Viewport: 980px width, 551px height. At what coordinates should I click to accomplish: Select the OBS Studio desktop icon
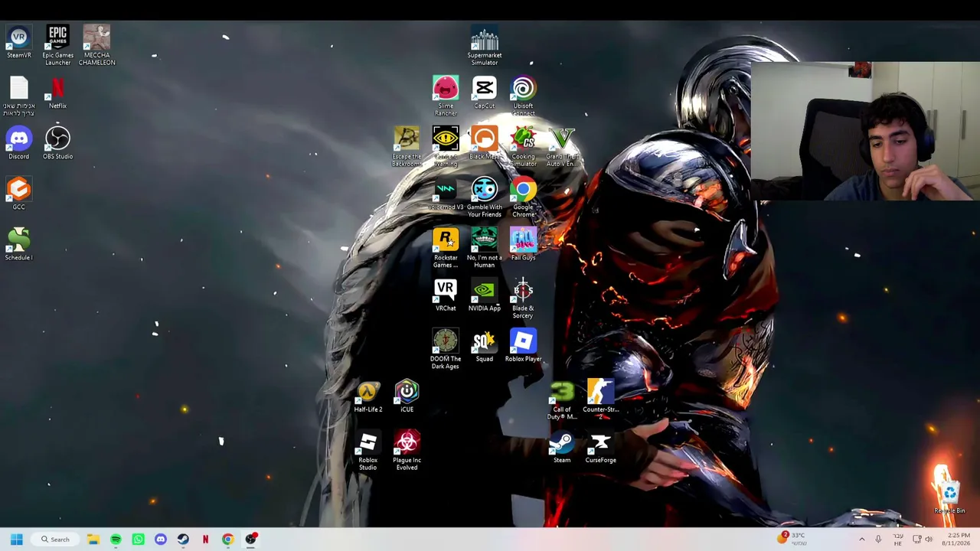57,143
